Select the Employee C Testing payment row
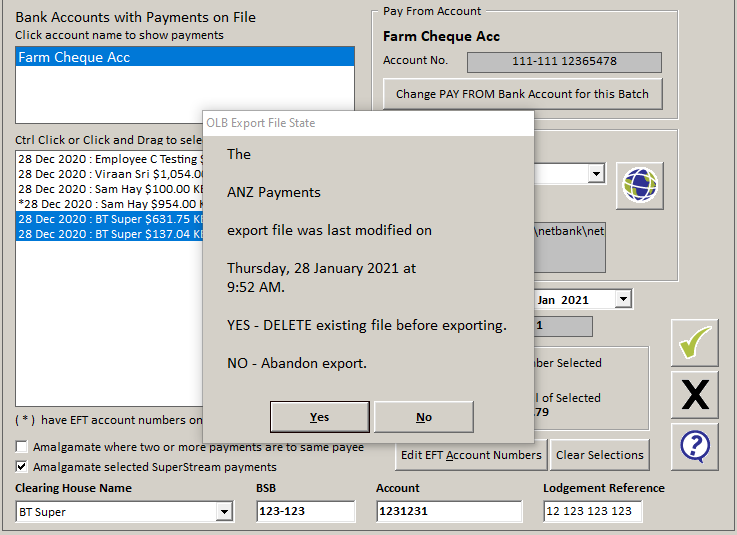 [x=110, y=159]
